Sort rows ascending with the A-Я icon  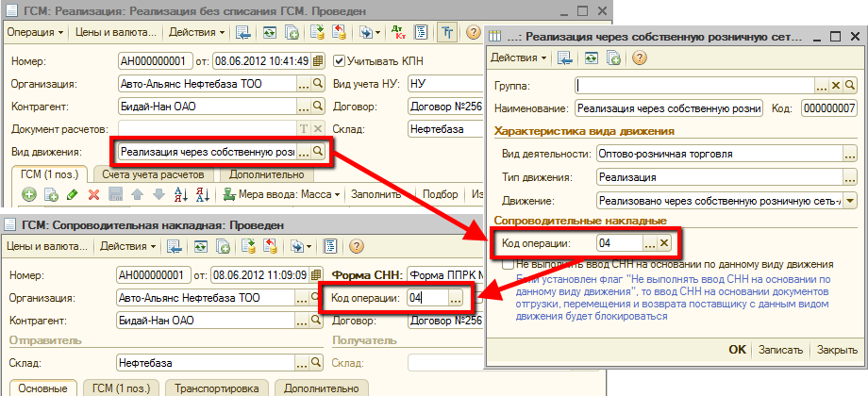coord(179,195)
